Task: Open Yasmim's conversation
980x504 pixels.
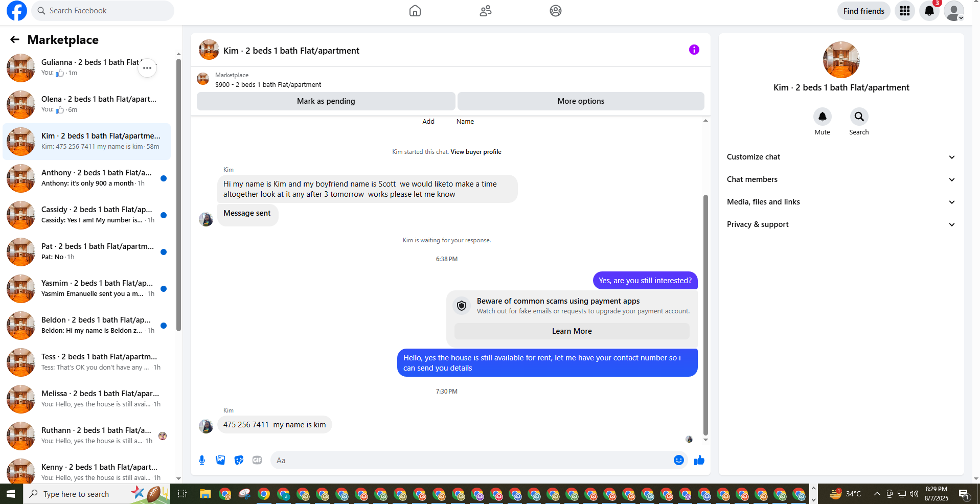Action: [x=87, y=289]
